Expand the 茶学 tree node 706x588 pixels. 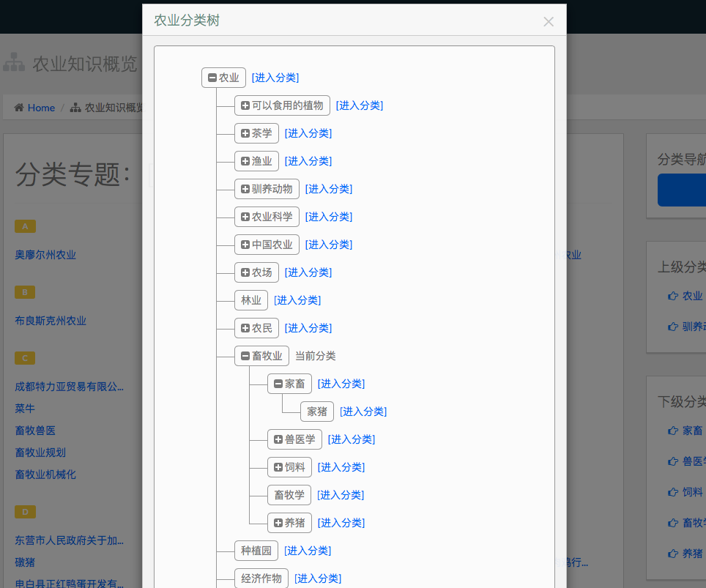coord(245,133)
